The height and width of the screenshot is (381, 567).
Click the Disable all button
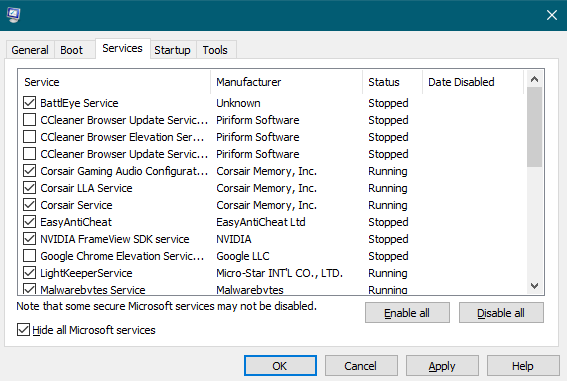coord(501,313)
